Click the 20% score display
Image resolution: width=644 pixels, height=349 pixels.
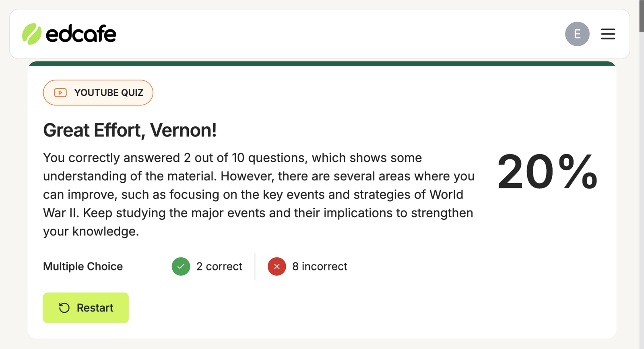547,172
